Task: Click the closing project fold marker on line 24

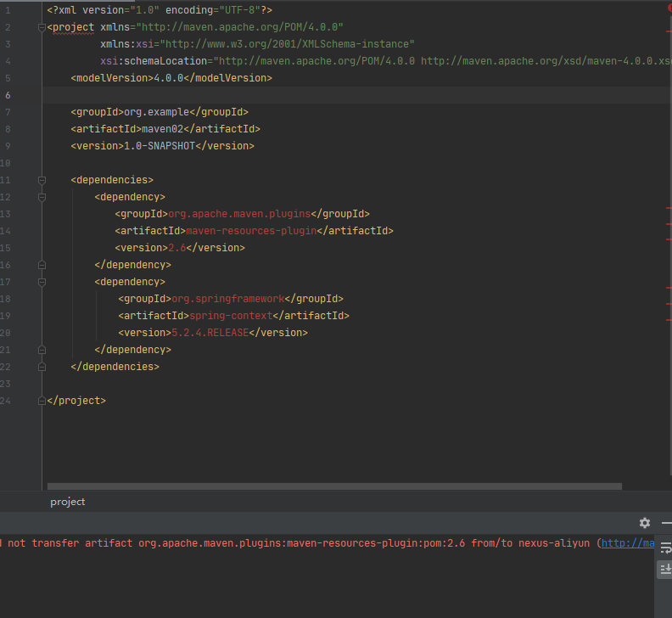Action: (42, 401)
